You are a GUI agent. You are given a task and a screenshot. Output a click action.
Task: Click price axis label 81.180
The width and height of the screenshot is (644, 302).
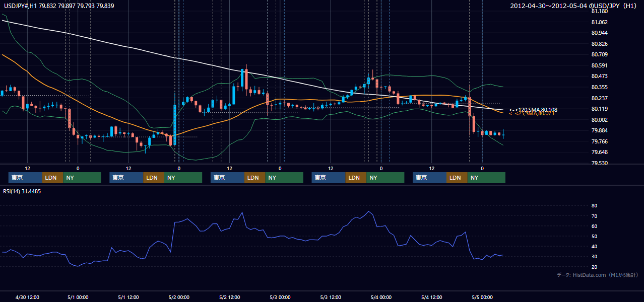599,11
